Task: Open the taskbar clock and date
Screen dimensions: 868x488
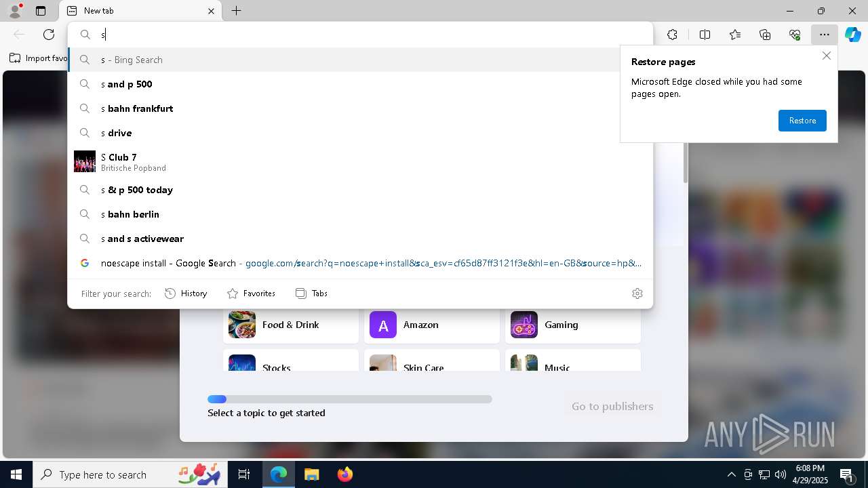Action: [810, 474]
